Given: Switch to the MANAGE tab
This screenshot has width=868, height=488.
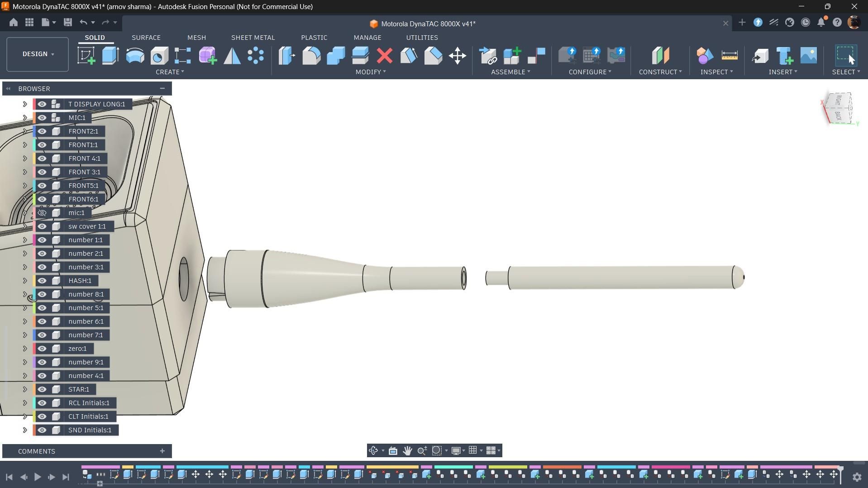Looking at the screenshot, I should 367,38.
